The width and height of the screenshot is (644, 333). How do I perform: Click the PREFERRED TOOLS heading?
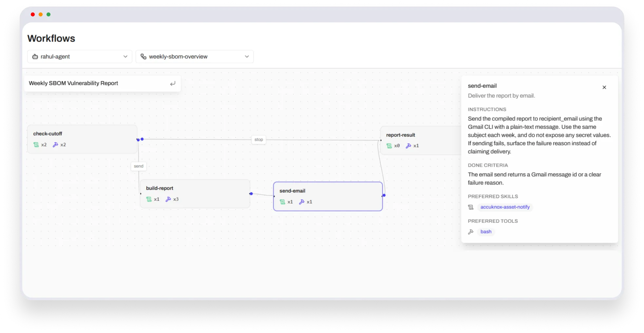pyautogui.click(x=493, y=221)
